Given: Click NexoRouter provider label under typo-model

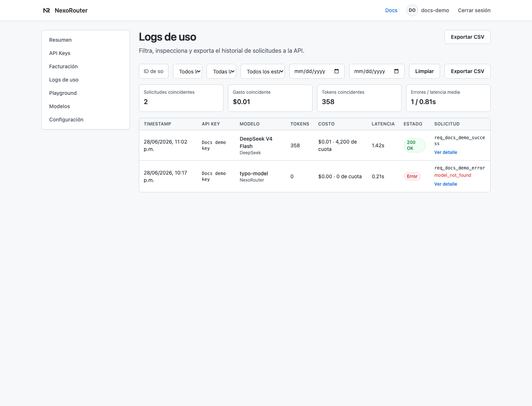Looking at the screenshot, I should (x=252, y=180).
